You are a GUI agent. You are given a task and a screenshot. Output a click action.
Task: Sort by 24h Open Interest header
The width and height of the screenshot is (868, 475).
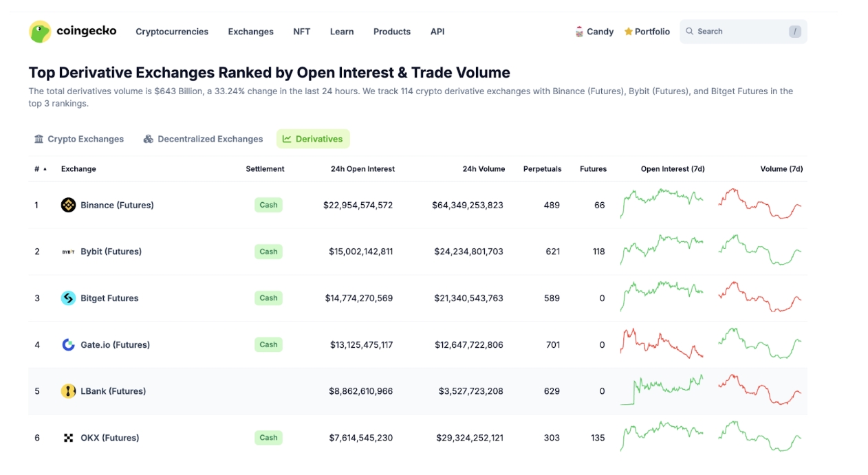(x=362, y=169)
